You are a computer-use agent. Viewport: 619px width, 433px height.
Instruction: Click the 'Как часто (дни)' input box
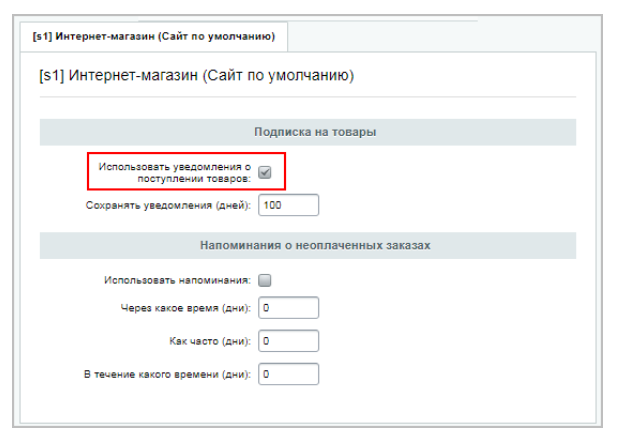point(288,341)
